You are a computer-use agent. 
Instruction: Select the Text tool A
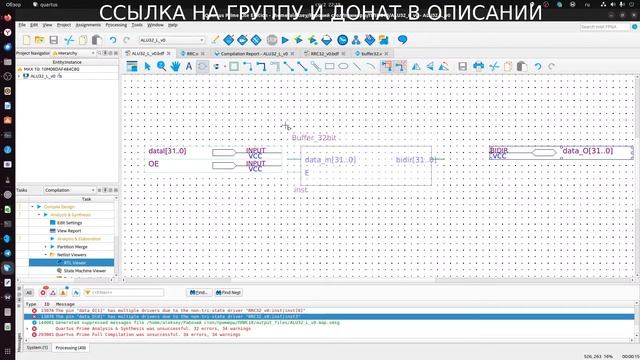[x=189, y=67]
